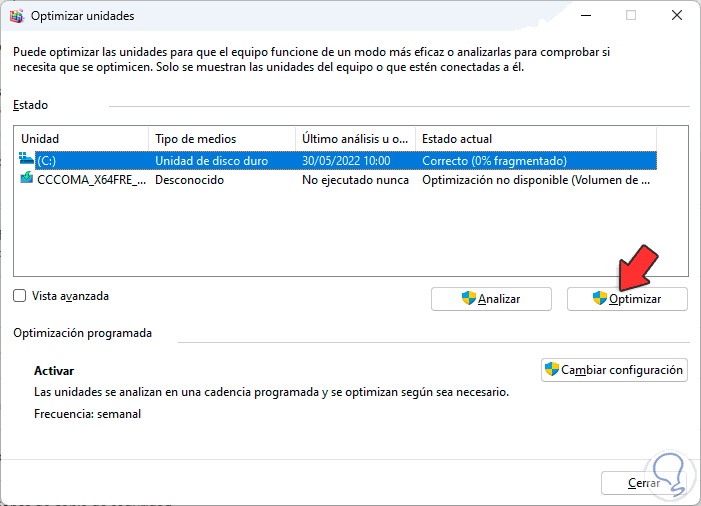Click the shield icon on Cambiar configuración
The width and height of the screenshot is (701, 506).
point(551,370)
